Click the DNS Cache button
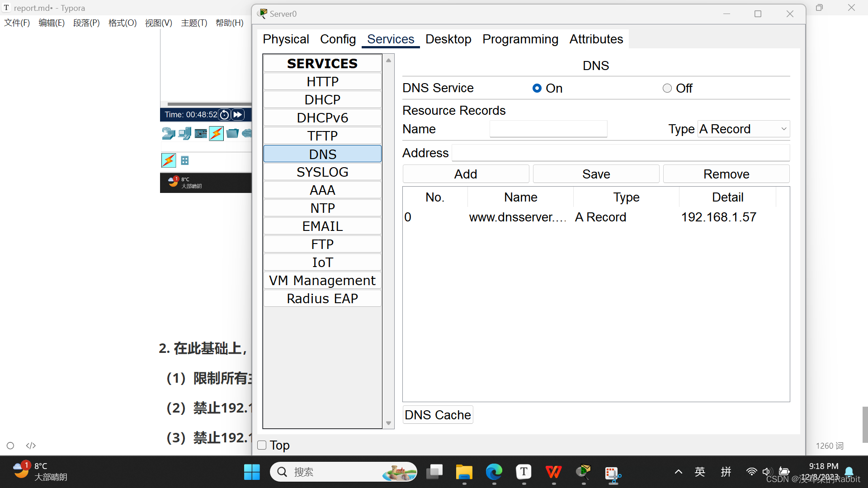 (x=438, y=415)
